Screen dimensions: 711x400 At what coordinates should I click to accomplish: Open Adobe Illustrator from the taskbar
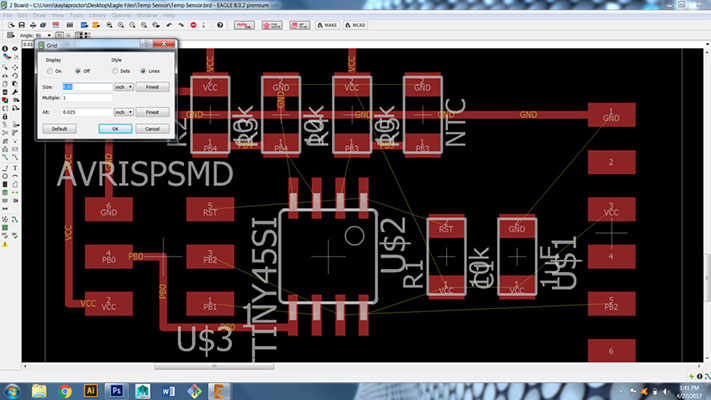click(x=91, y=390)
